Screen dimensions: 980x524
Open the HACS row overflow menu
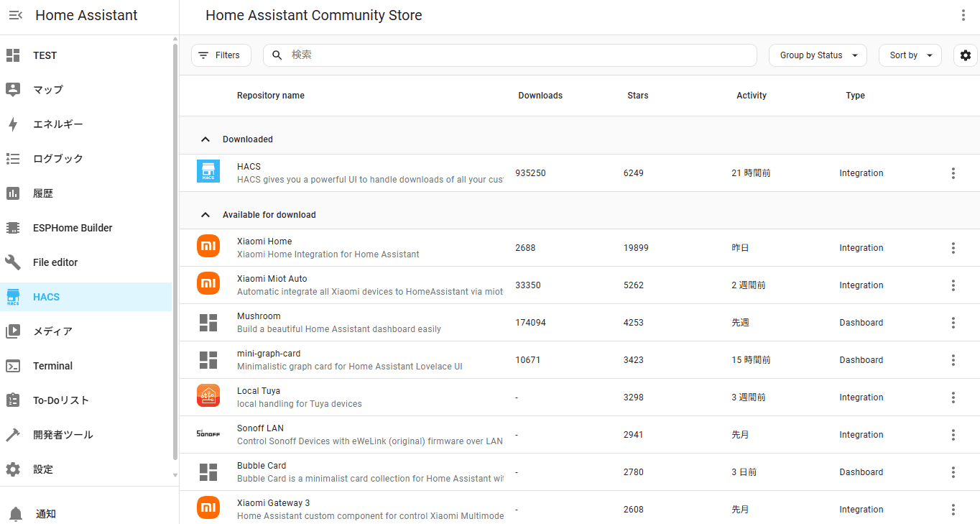[x=953, y=173]
